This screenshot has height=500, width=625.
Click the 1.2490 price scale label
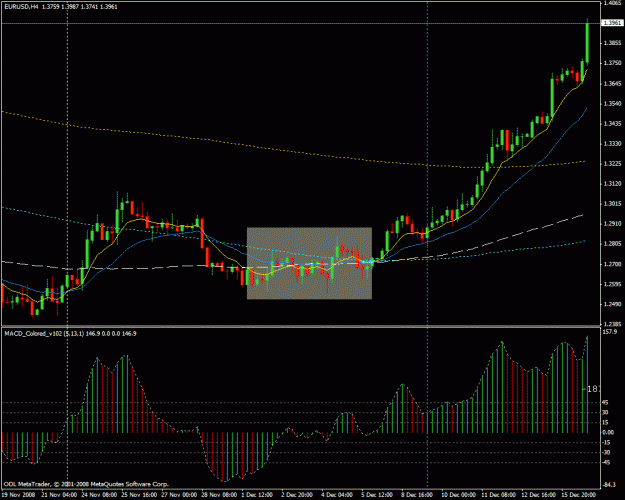click(611, 304)
